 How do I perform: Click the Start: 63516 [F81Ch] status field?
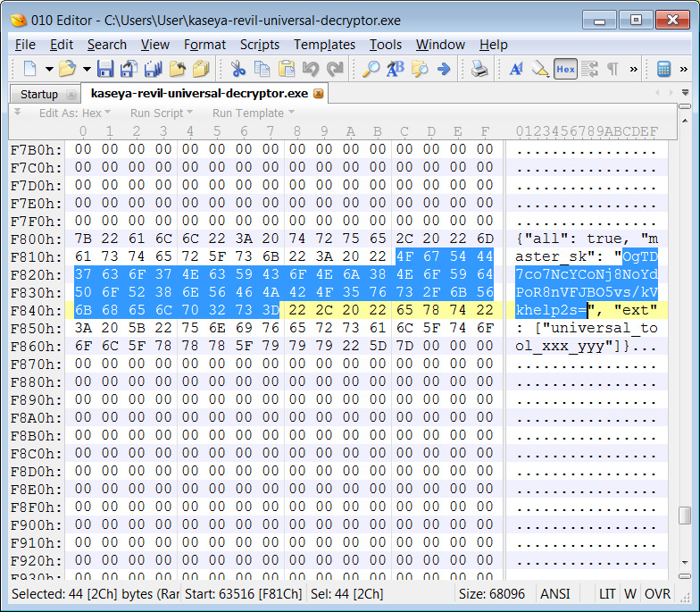coord(243,593)
